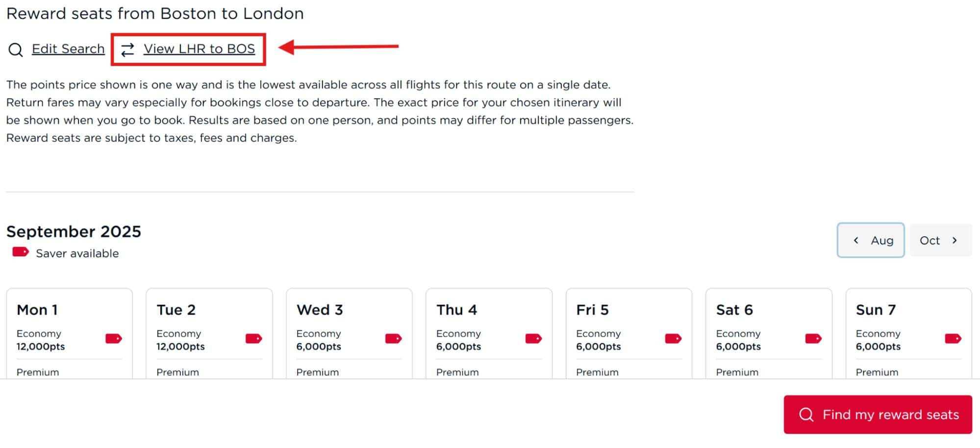Viewport: 980px width, 448px height.
Task: Click the Saver tag icon on Wed 3 Economy
Action: [x=393, y=338]
